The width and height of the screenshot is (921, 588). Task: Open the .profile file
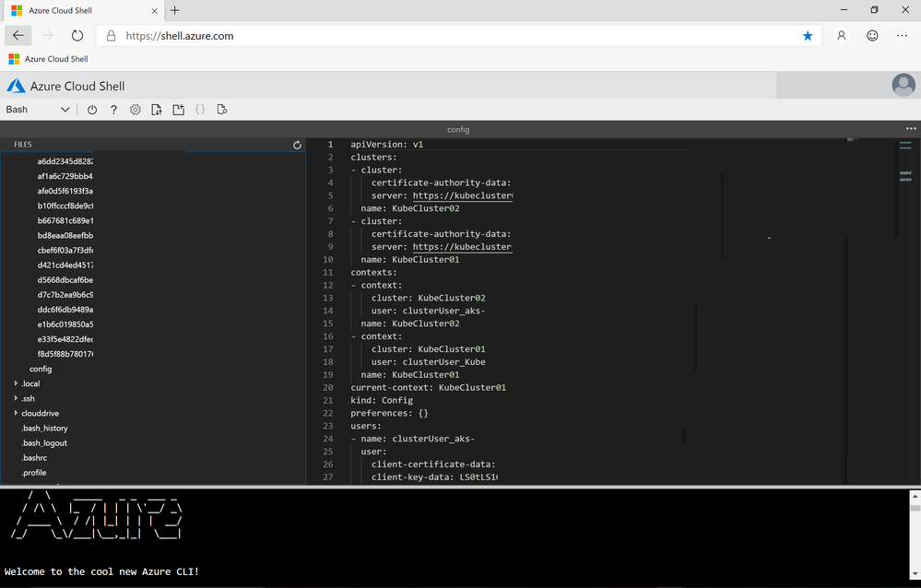(x=33, y=472)
